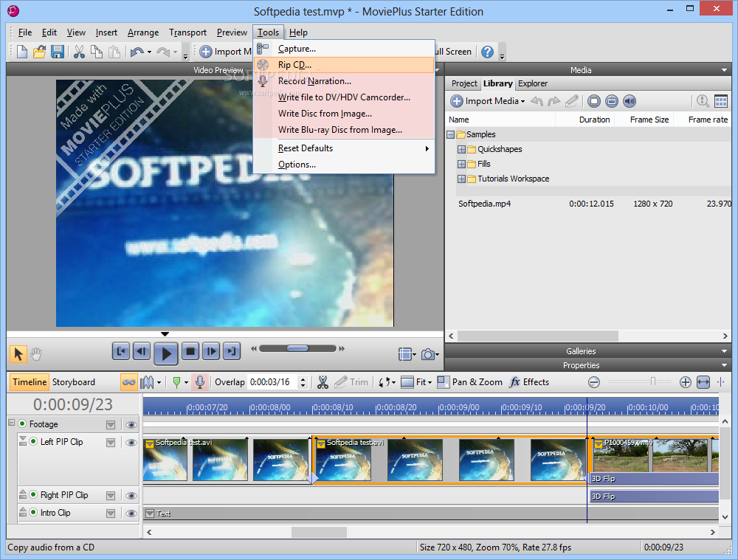The width and height of the screenshot is (738, 560).
Task: Adjust the playback shuttle speed slider
Action: pos(297,349)
